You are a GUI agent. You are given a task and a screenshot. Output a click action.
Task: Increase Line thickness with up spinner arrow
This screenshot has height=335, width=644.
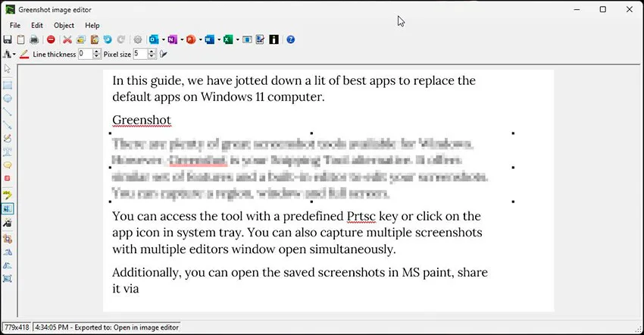pyautogui.click(x=96, y=52)
